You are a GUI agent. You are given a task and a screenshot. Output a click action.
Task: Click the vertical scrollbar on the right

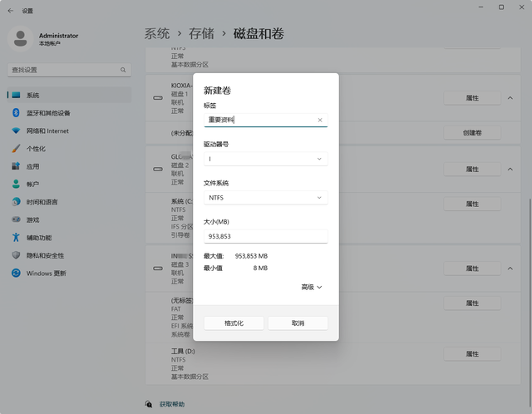click(x=530, y=302)
